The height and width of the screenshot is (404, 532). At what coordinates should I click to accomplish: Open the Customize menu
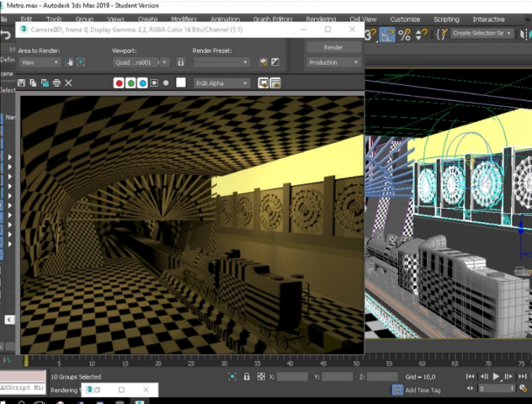point(405,19)
